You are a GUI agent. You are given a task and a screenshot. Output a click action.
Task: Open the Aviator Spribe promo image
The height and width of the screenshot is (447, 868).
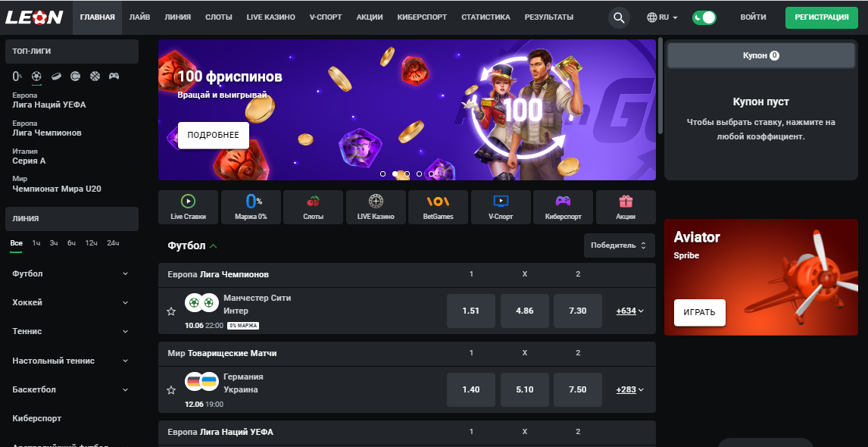[x=760, y=277]
